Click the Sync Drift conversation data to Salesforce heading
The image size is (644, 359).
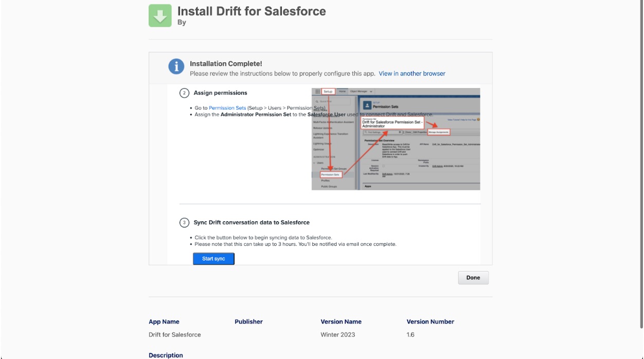(x=252, y=223)
